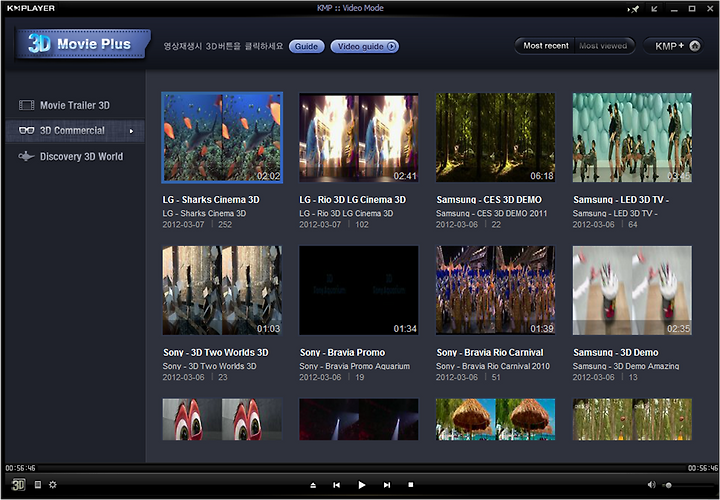The height and width of the screenshot is (500, 720).
Task: Open the Samsung LED 3D TV thumbnail
Action: [x=632, y=138]
